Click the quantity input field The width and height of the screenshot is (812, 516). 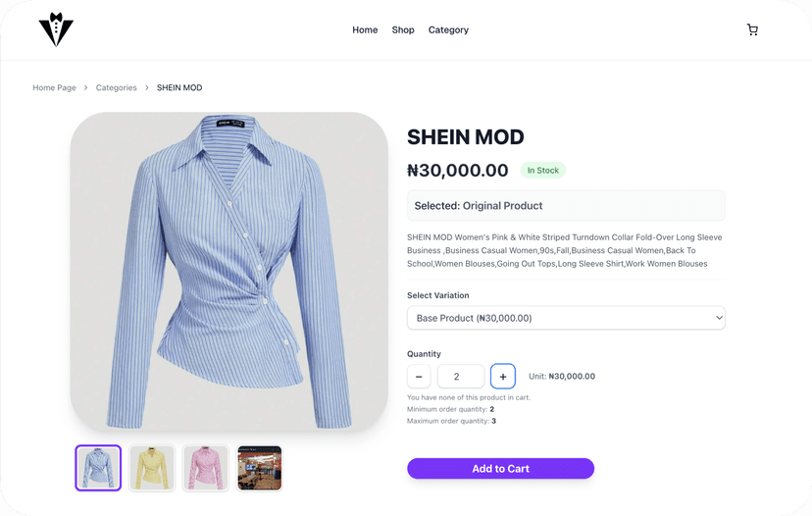(460, 377)
